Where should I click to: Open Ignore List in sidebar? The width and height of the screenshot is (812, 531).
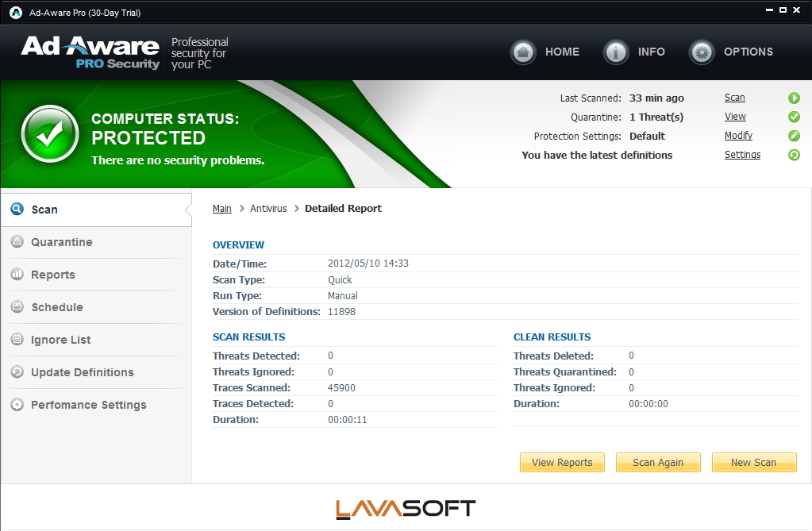(x=96, y=340)
